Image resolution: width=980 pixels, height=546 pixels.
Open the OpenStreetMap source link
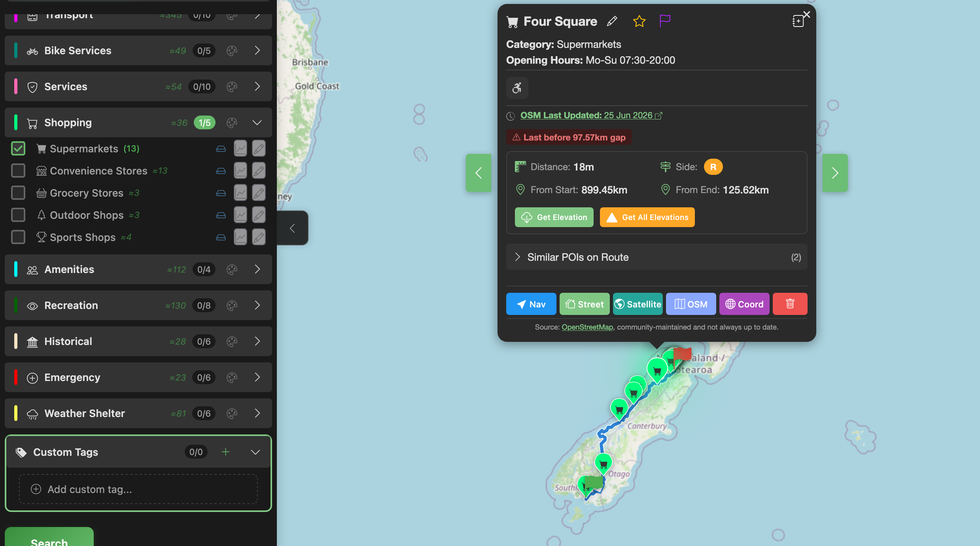pos(587,327)
